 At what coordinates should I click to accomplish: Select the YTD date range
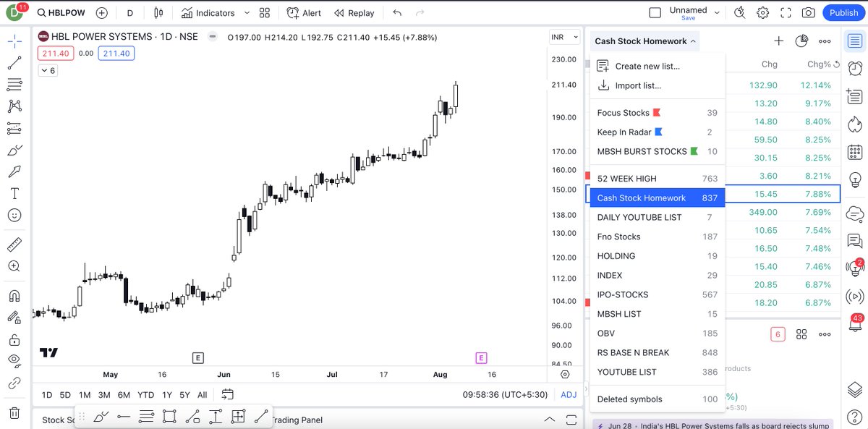coord(145,395)
